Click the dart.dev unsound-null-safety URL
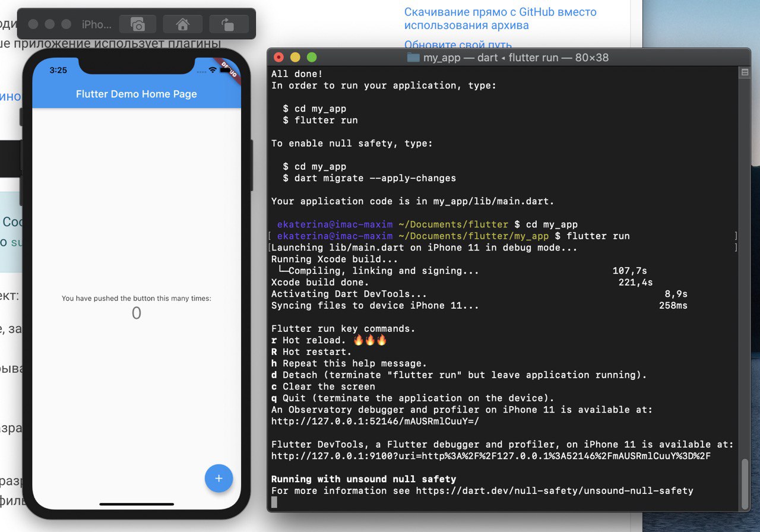Viewport: 760px width, 532px height. [554, 491]
